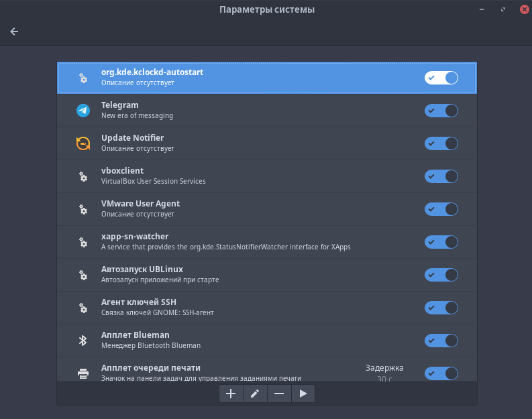
Task: Toggle VMware User Agent autostart
Action: 441,209
